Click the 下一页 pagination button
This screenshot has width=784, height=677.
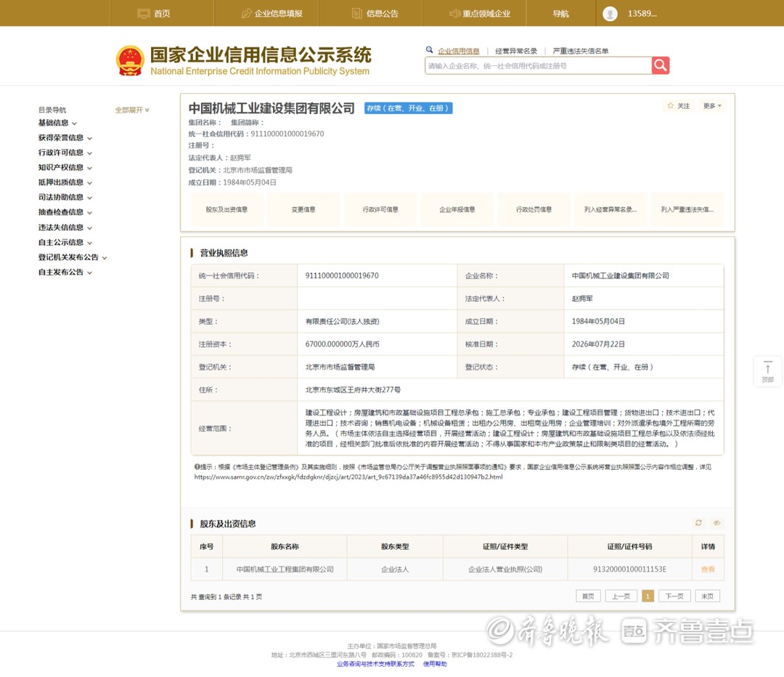(674, 596)
